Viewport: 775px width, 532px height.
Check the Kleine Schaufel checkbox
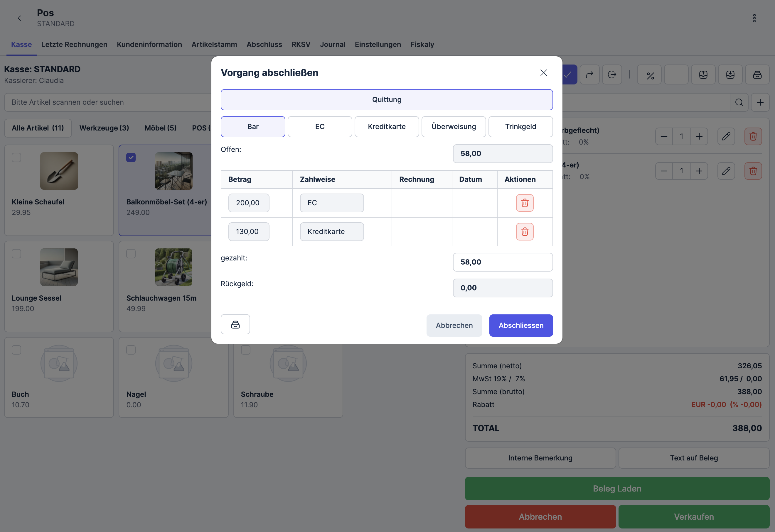point(16,157)
